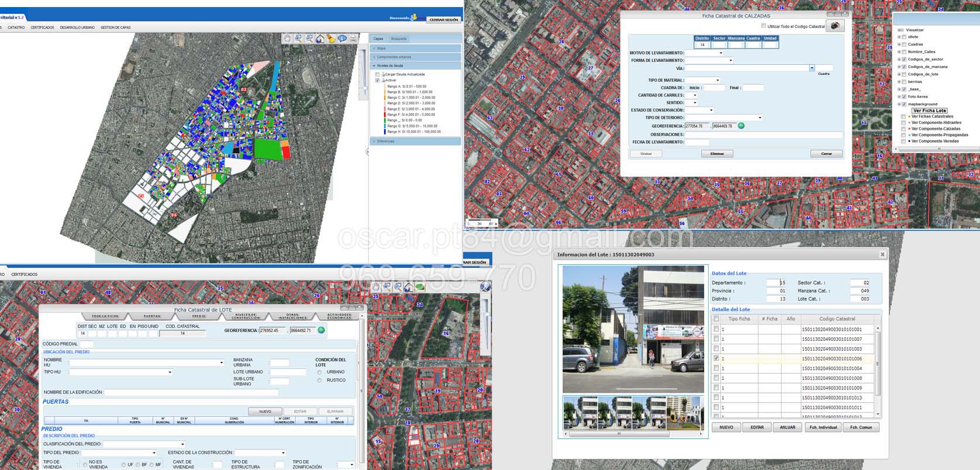Click the home extent icon in top-left map toolbar

click(320, 38)
